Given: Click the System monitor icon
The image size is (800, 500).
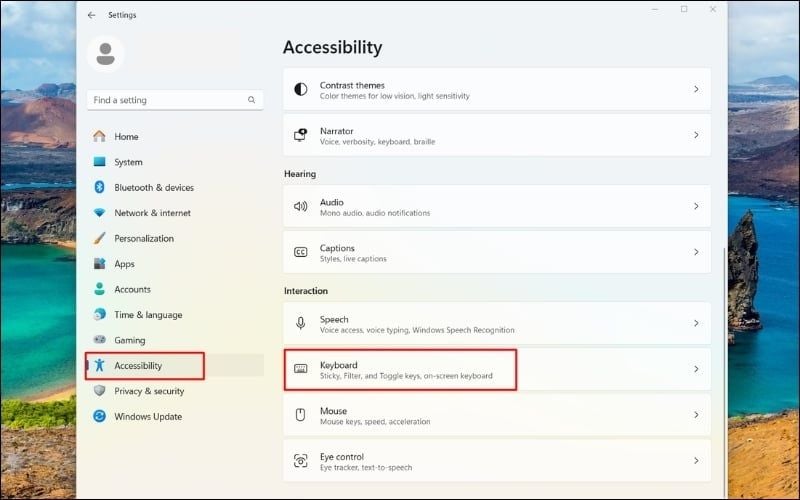Looking at the screenshot, I should point(99,162).
